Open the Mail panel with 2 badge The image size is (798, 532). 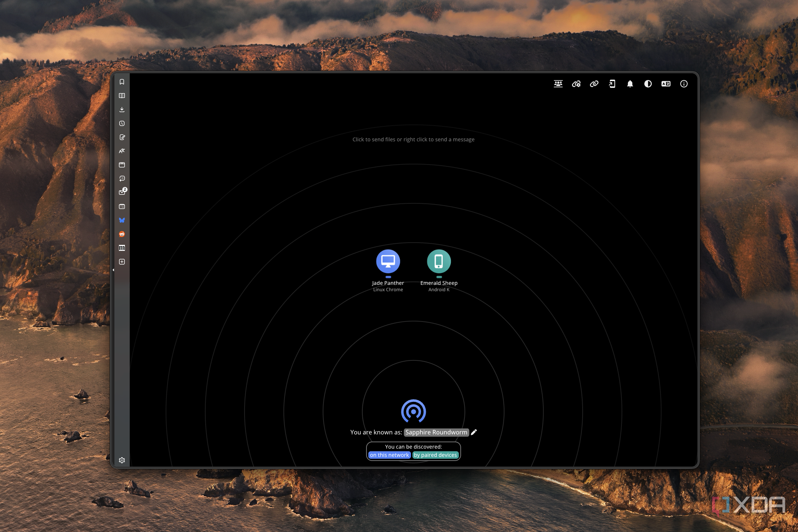point(122,192)
